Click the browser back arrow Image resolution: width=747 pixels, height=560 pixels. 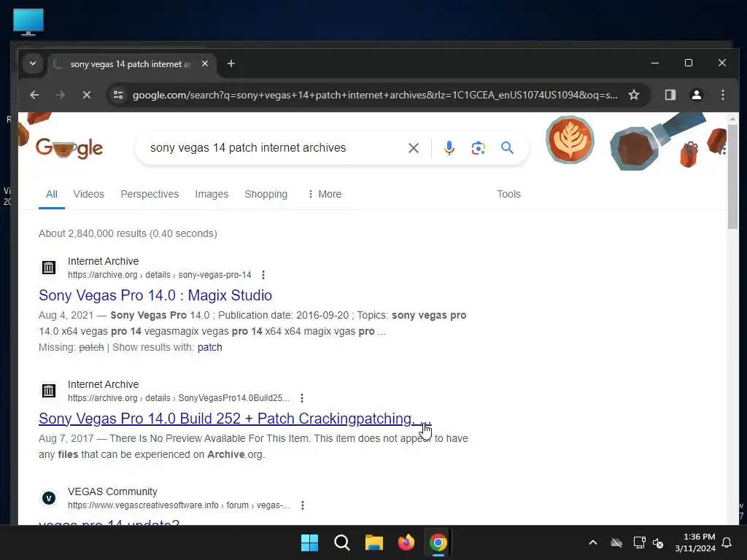34,95
